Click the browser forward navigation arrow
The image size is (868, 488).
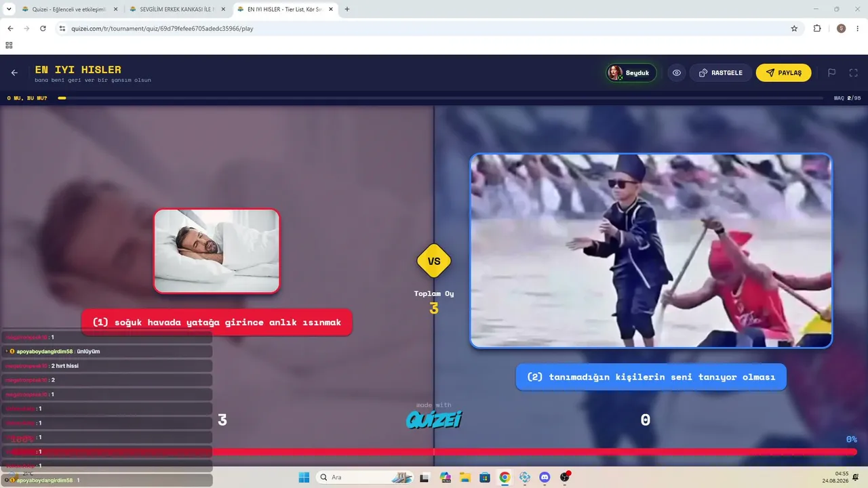[26, 28]
